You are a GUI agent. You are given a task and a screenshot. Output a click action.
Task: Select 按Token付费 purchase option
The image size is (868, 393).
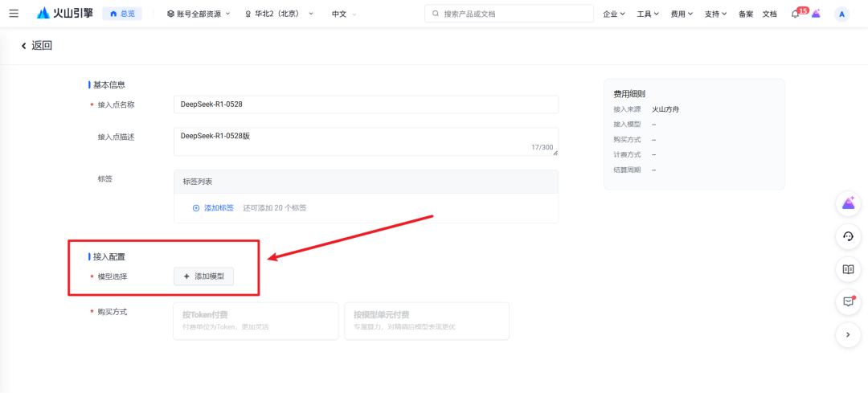point(256,321)
